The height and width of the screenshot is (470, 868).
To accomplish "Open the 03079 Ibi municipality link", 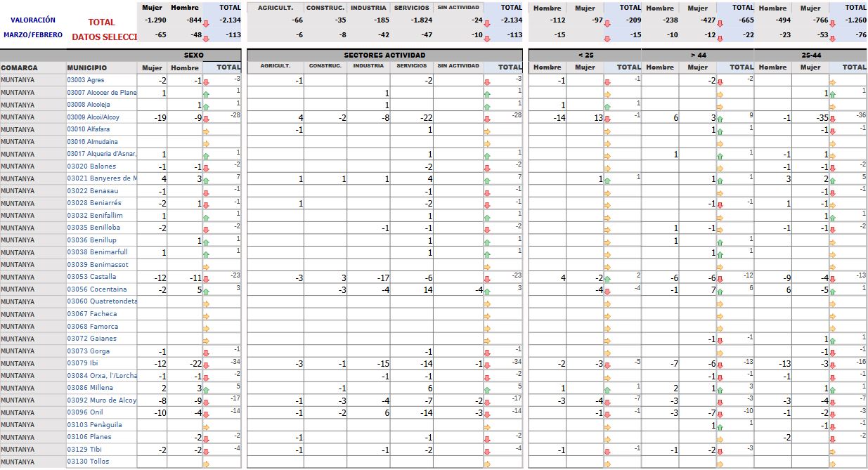I will coord(83,363).
